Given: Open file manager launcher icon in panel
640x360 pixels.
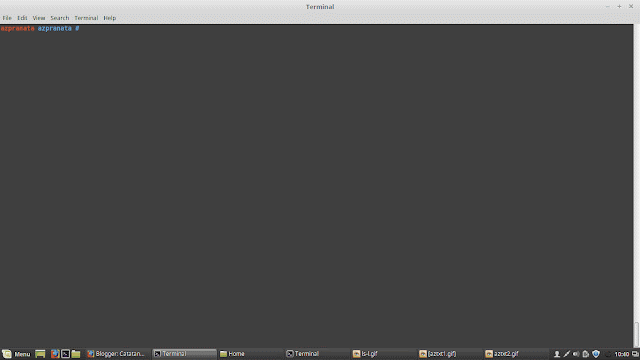Looking at the screenshot, I should pyautogui.click(x=76, y=354).
